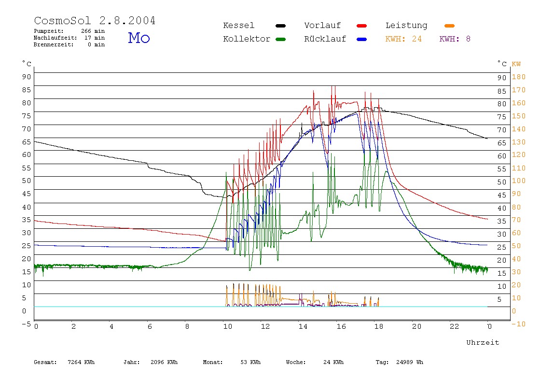Click hour "14" on the time axis
The image size is (554, 392).
[x=303, y=327]
